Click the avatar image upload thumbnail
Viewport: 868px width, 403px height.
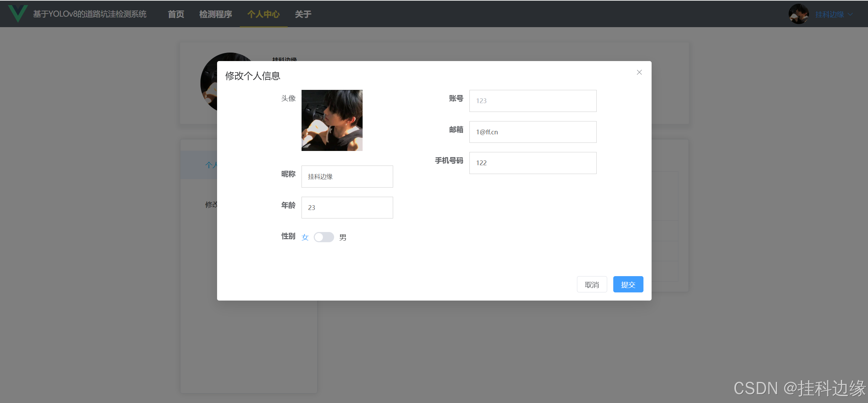tap(332, 120)
